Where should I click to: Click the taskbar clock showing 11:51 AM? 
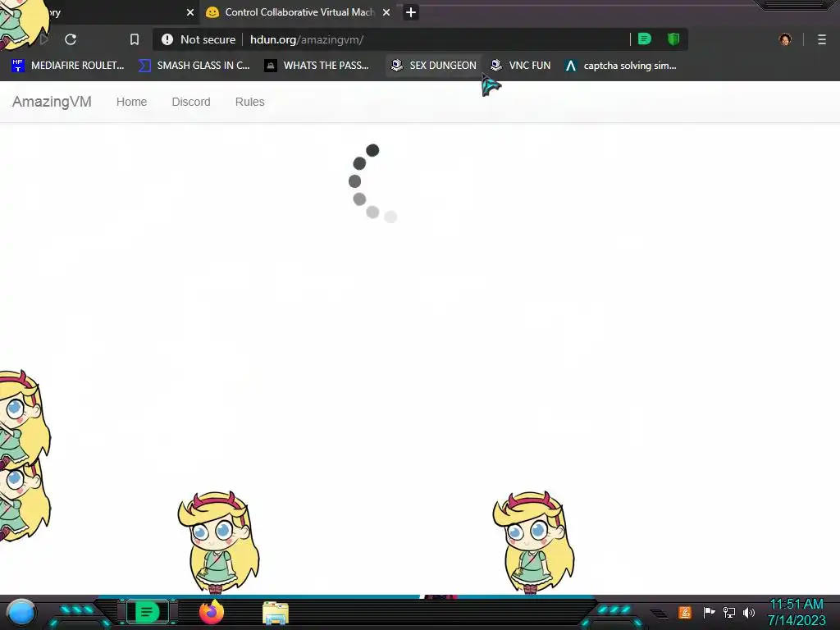797,612
